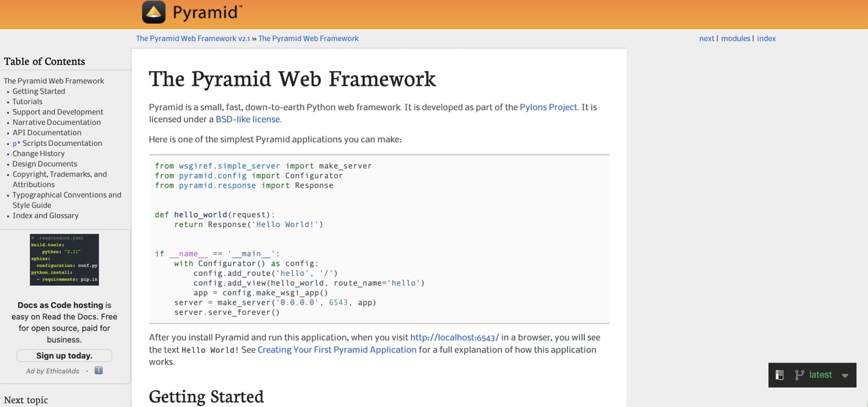Viewport: 868px width, 407px height.
Task: Click the version branch icon beside latest
Action: [x=799, y=375]
